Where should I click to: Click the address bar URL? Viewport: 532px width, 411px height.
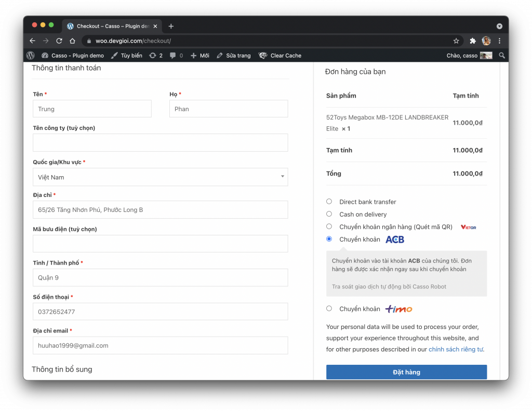click(133, 41)
